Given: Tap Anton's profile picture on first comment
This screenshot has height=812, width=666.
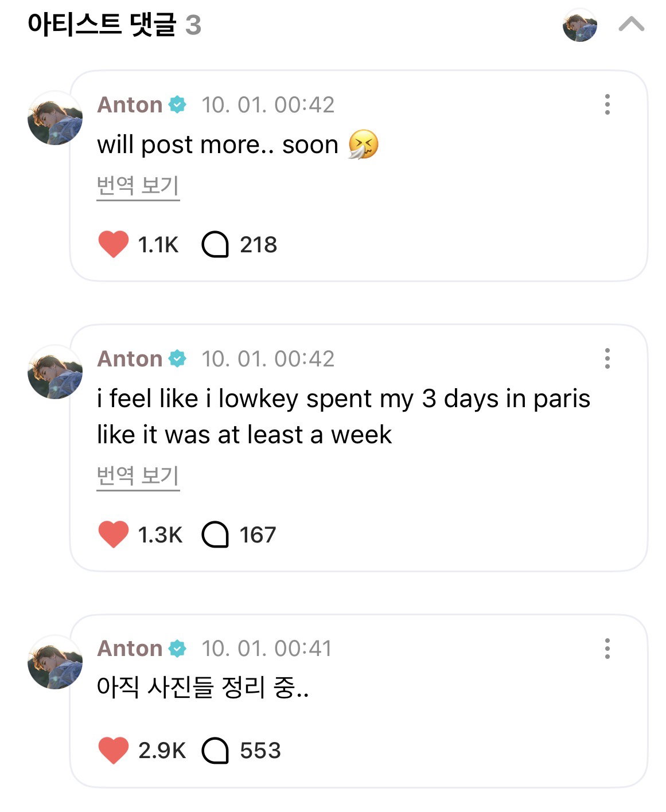Looking at the screenshot, I should pyautogui.click(x=55, y=118).
